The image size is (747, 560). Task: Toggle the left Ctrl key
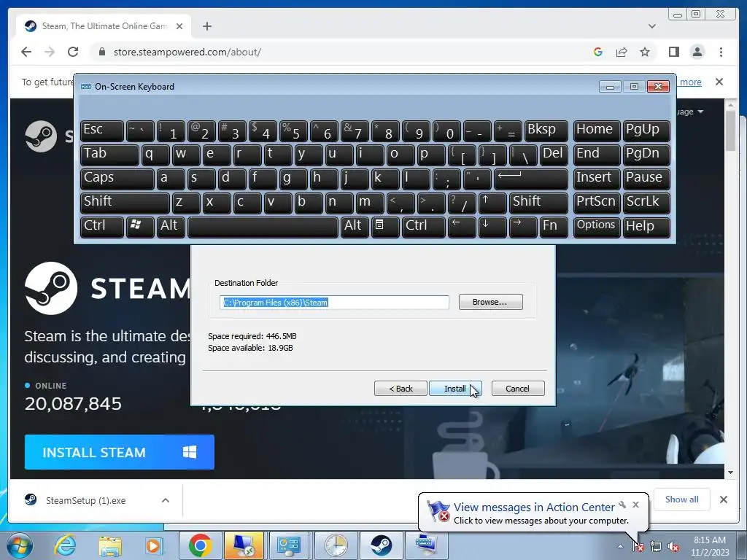tap(102, 227)
